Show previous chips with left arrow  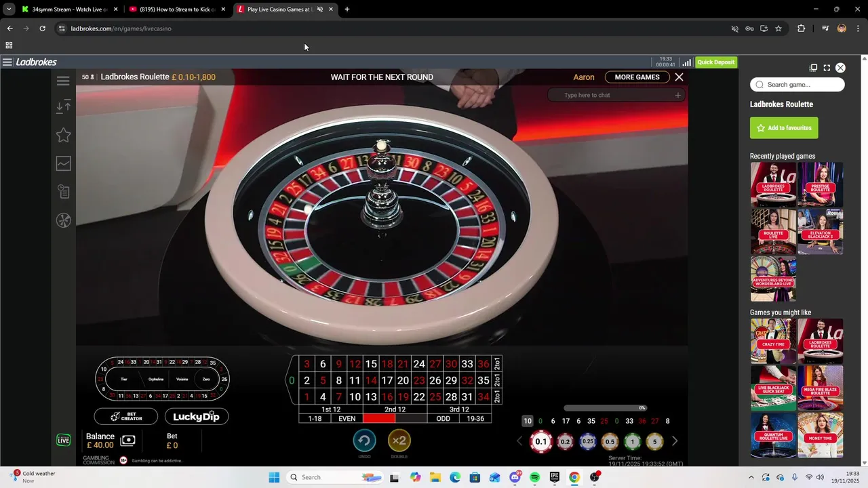pyautogui.click(x=520, y=441)
